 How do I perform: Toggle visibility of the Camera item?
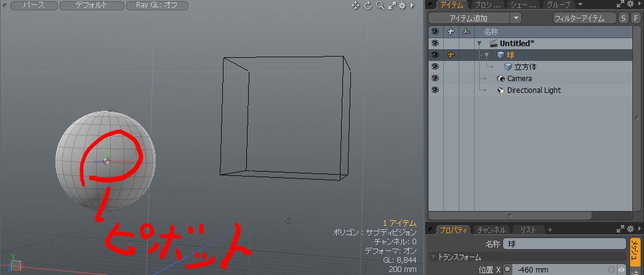[x=435, y=78]
